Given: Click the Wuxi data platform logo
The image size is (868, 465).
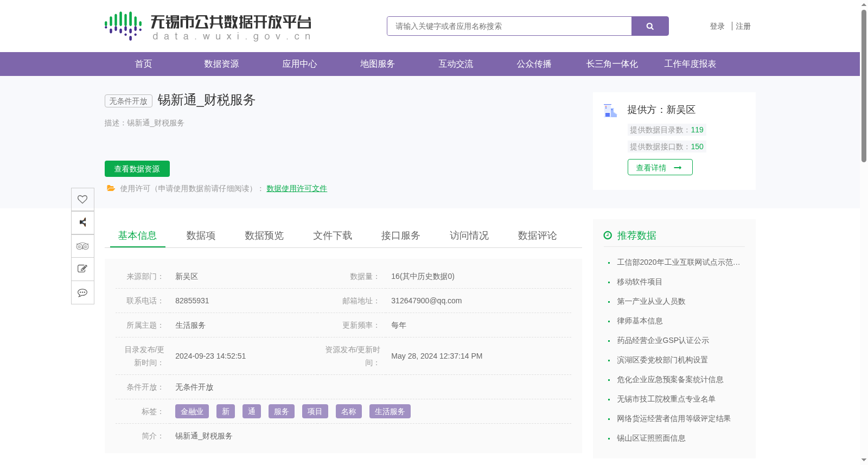Looking at the screenshot, I should pos(208,26).
